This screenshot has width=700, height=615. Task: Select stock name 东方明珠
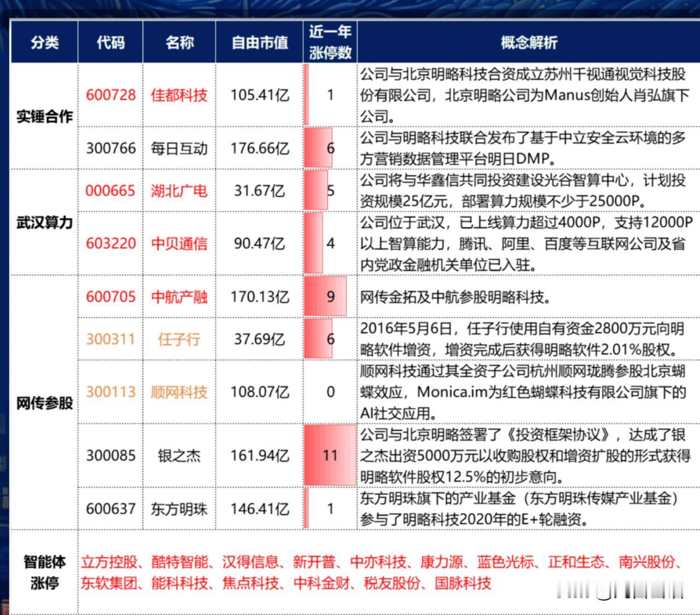[179, 508]
